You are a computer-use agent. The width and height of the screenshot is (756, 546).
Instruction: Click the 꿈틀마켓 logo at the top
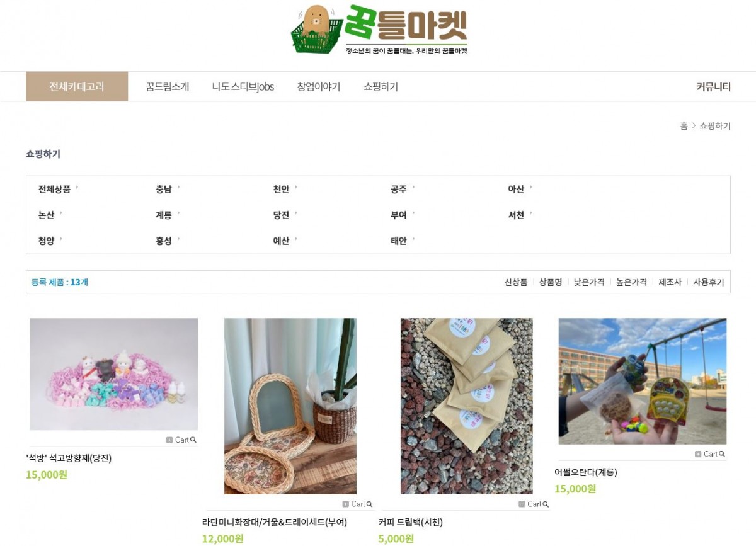click(x=379, y=30)
